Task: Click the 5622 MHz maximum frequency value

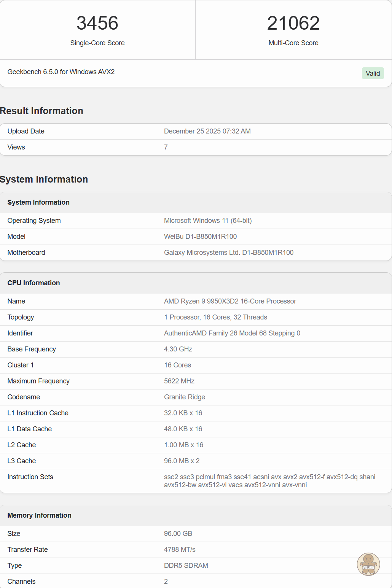Action: 179,381
